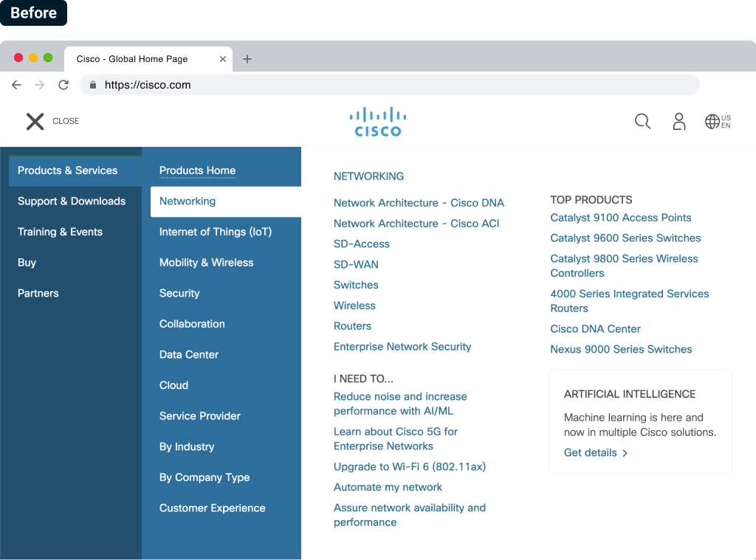Open Upgrade to Wi-Fi 6 (802.11ax) link

(409, 467)
